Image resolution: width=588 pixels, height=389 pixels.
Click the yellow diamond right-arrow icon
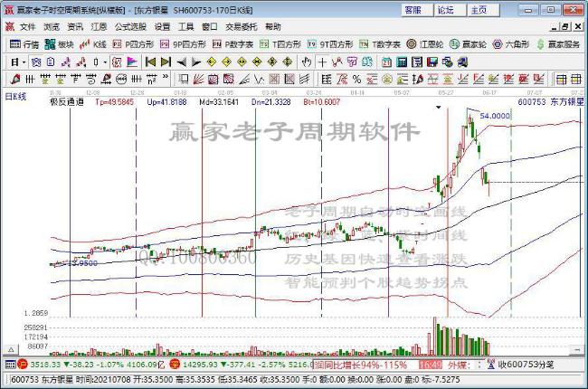[226, 62]
